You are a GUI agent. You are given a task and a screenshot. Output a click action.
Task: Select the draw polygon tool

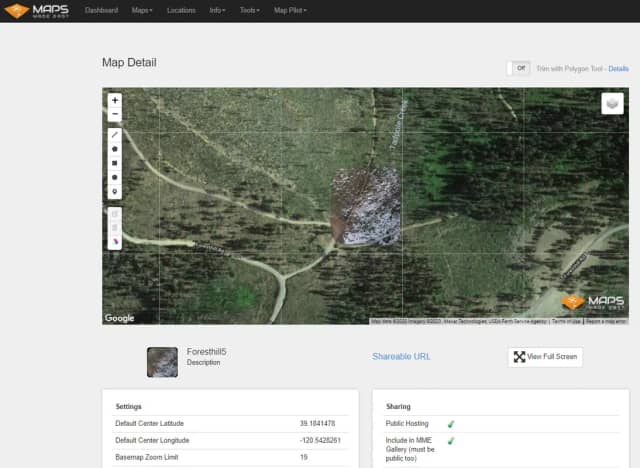coord(115,149)
